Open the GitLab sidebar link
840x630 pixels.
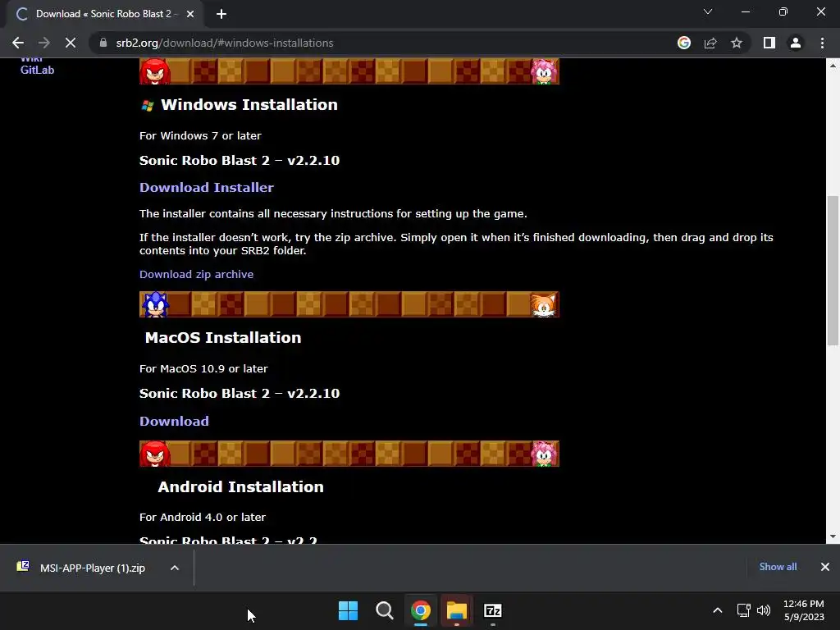pyautogui.click(x=37, y=70)
